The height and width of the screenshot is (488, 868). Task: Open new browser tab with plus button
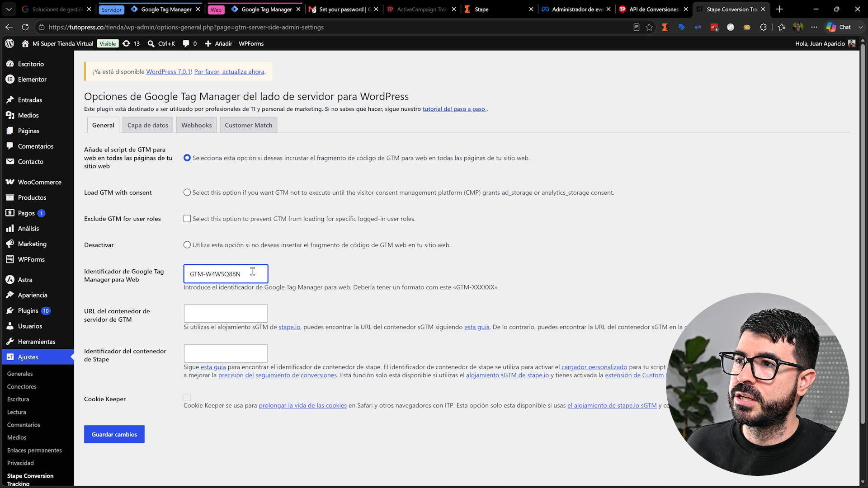[x=779, y=9]
